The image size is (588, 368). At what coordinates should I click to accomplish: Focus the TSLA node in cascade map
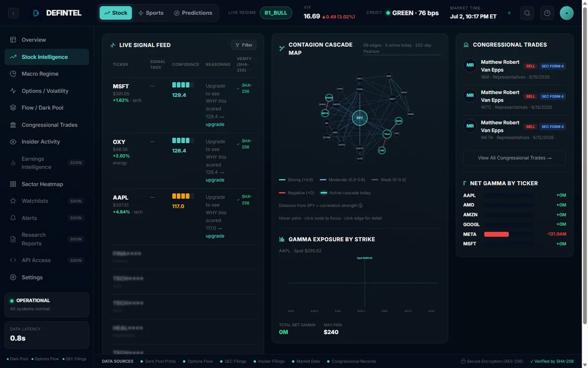pyautogui.click(x=387, y=133)
